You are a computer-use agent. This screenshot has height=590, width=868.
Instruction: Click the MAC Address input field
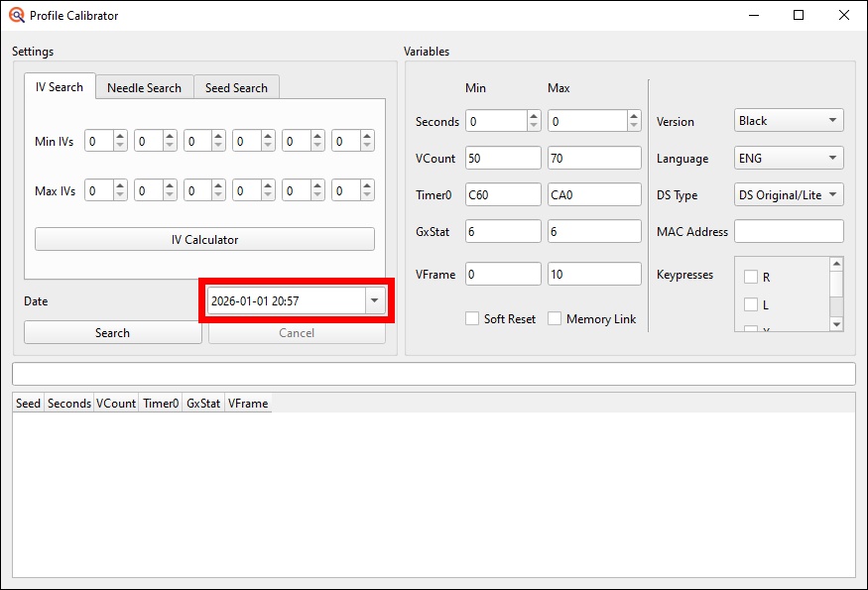(x=788, y=231)
